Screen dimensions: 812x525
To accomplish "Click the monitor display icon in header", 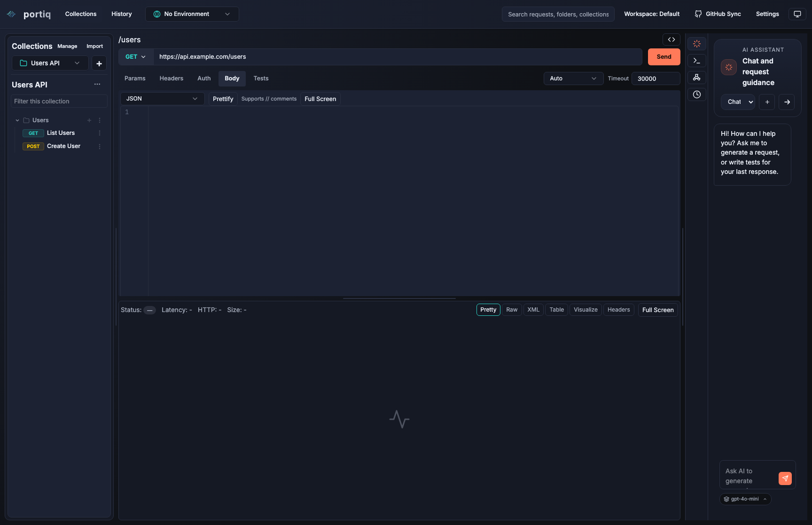I will (x=797, y=14).
